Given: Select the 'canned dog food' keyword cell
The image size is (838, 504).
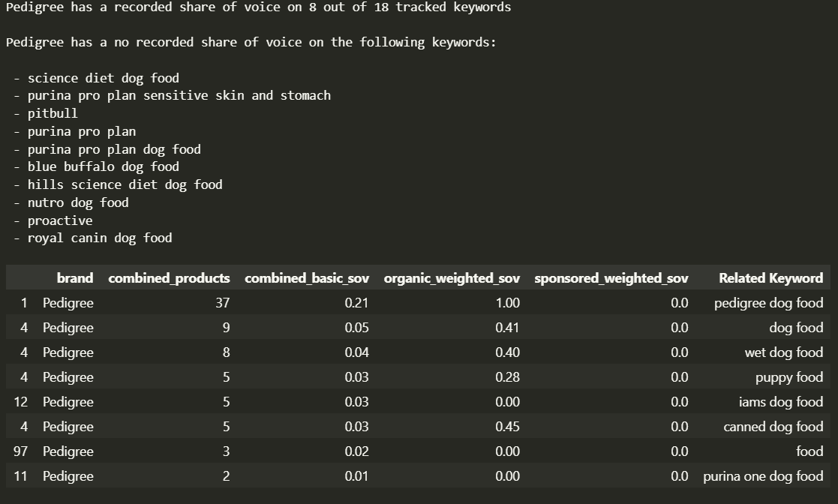Looking at the screenshot, I should 773,427.
